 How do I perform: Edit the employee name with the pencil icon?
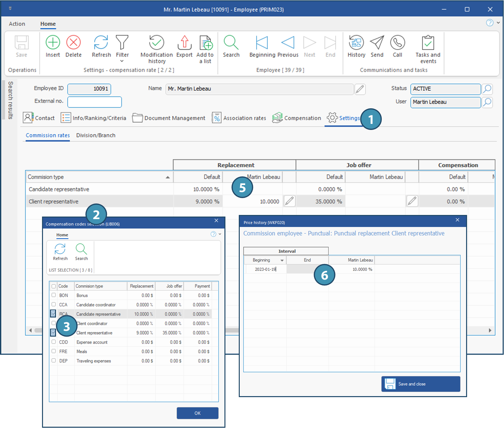click(x=360, y=89)
